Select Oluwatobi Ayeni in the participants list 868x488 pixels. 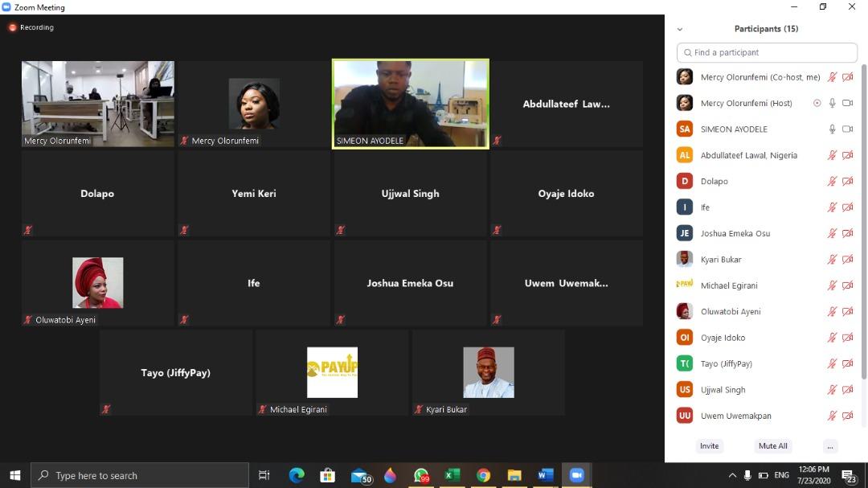coord(767,311)
